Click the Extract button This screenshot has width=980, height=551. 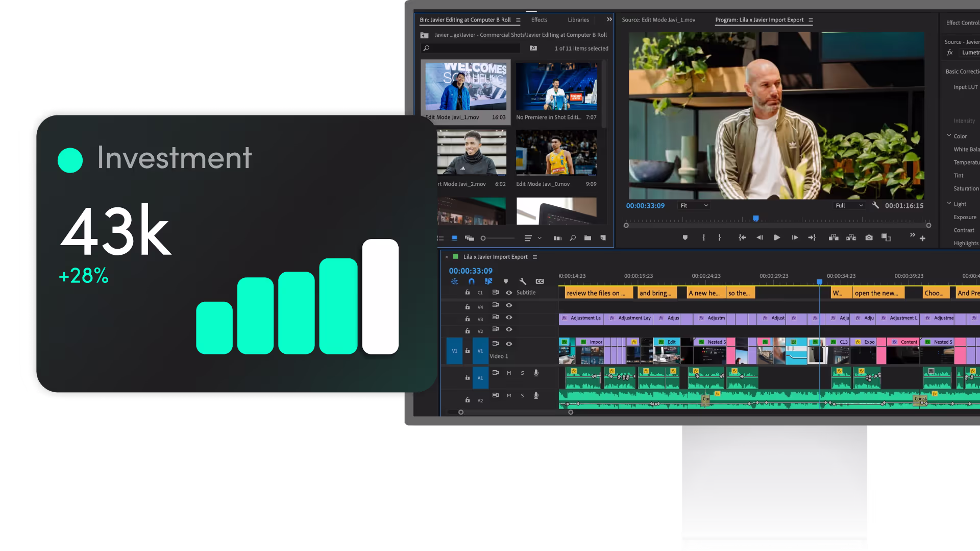pos(851,237)
